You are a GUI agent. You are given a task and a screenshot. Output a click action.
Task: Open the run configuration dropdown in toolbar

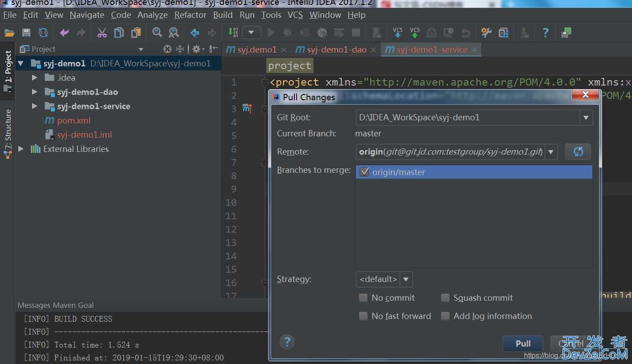252,33
